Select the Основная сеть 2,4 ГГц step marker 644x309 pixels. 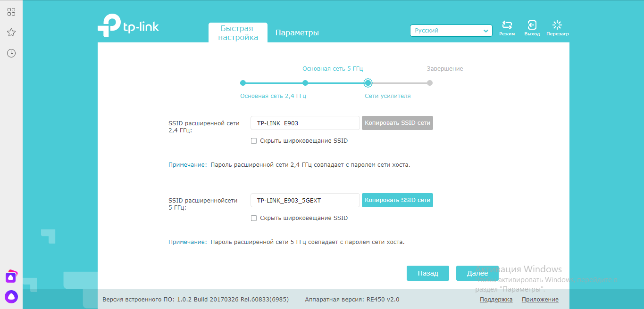click(243, 83)
